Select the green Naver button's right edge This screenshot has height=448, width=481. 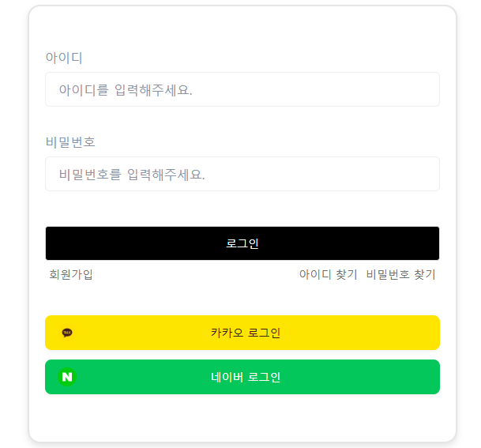[435, 377]
